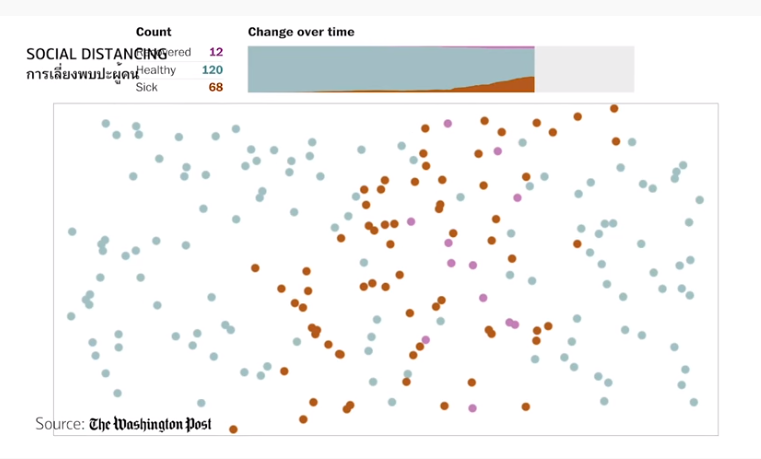Click the "Source:" label text
761x459 pixels.
(60, 424)
